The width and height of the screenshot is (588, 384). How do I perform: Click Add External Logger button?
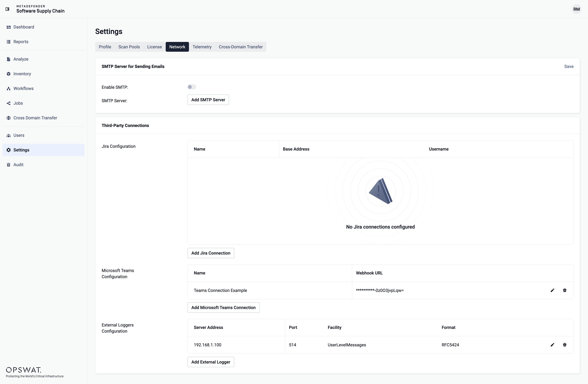click(211, 362)
